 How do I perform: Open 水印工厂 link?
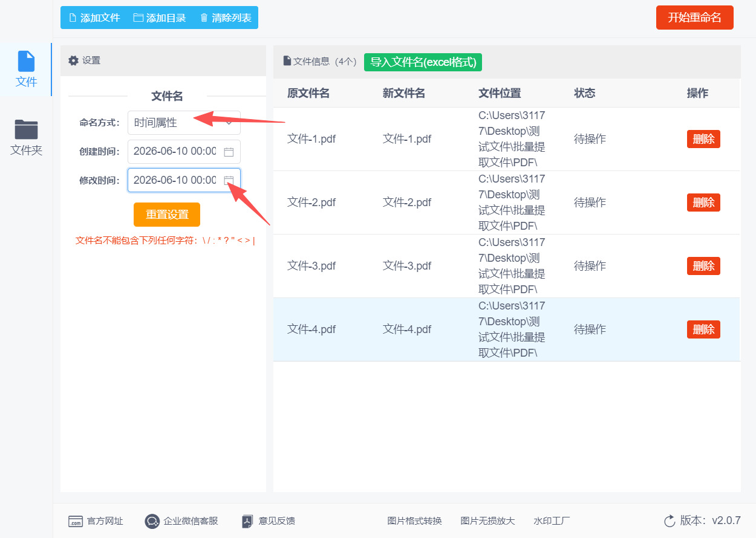point(552,521)
